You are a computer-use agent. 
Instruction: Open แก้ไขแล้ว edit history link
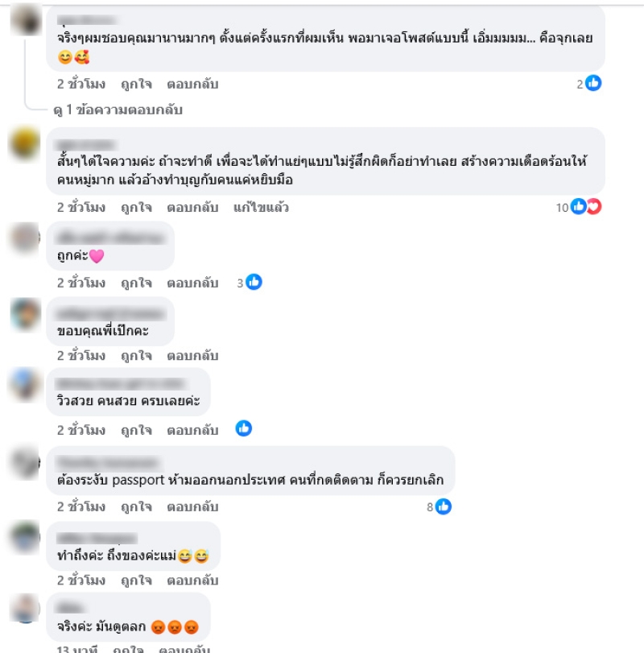(261, 208)
